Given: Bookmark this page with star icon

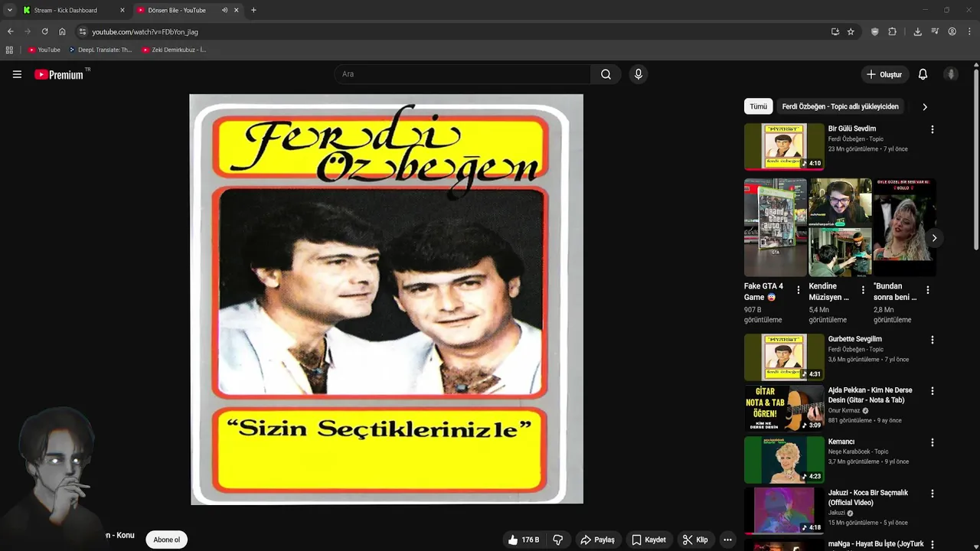Looking at the screenshot, I should pos(851,31).
